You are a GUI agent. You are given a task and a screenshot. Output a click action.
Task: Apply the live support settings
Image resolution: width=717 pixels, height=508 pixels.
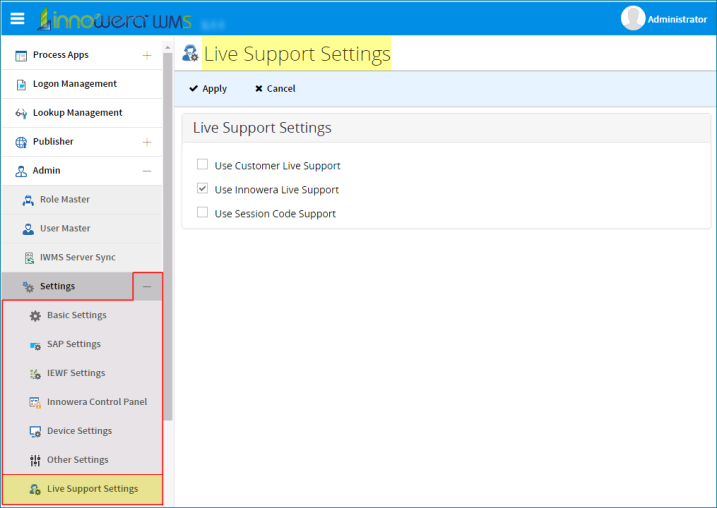pos(208,89)
